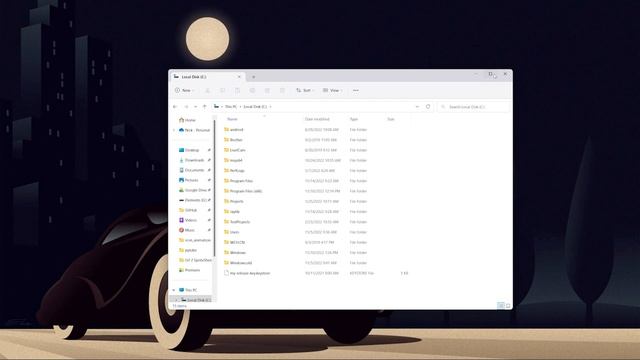Open the pinned Documents folder
This screenshot has height=360, width=640.
pyautogui.click(x=192, y=170)
